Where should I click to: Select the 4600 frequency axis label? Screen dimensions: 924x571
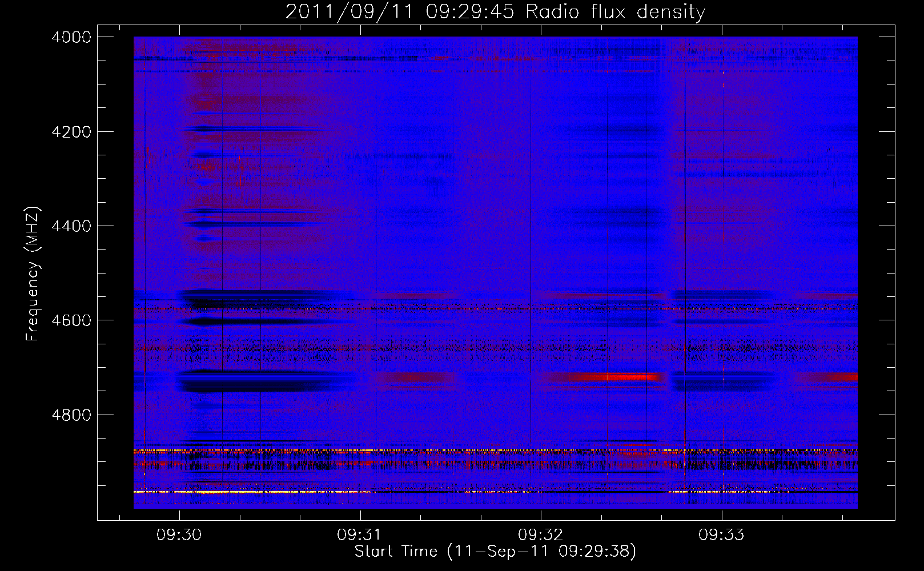tap(71, 320)
